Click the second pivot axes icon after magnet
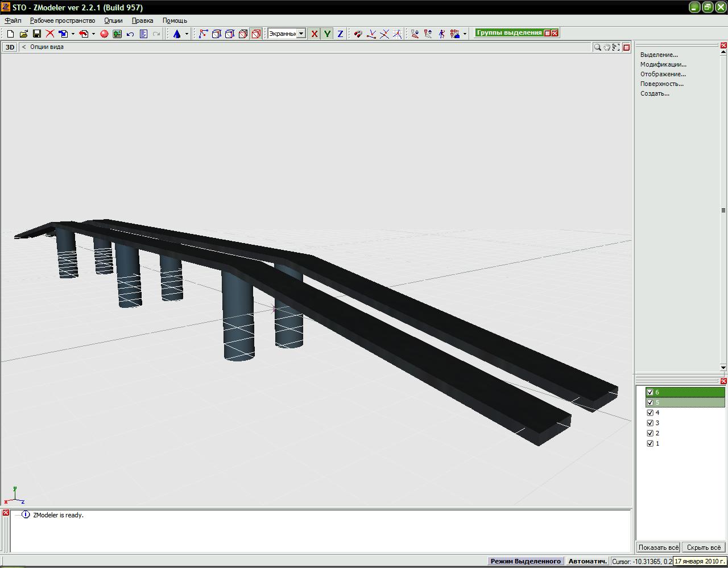 [384, 34]
